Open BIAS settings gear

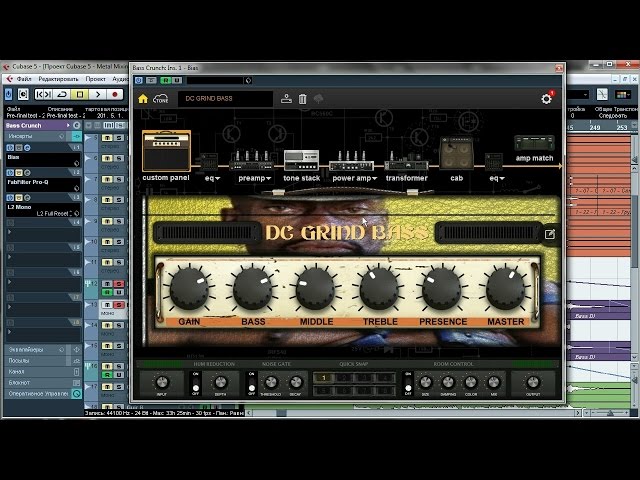tap(546, 98)
